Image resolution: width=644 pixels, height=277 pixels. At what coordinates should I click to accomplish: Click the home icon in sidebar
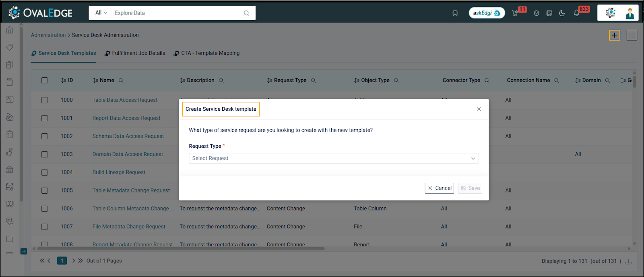(10, 30)
